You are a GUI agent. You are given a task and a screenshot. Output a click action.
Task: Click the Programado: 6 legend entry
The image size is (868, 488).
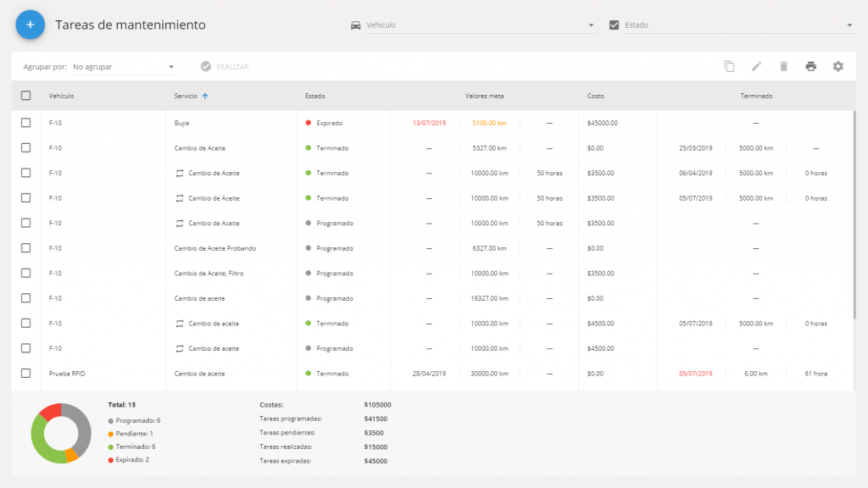[135, 420]
